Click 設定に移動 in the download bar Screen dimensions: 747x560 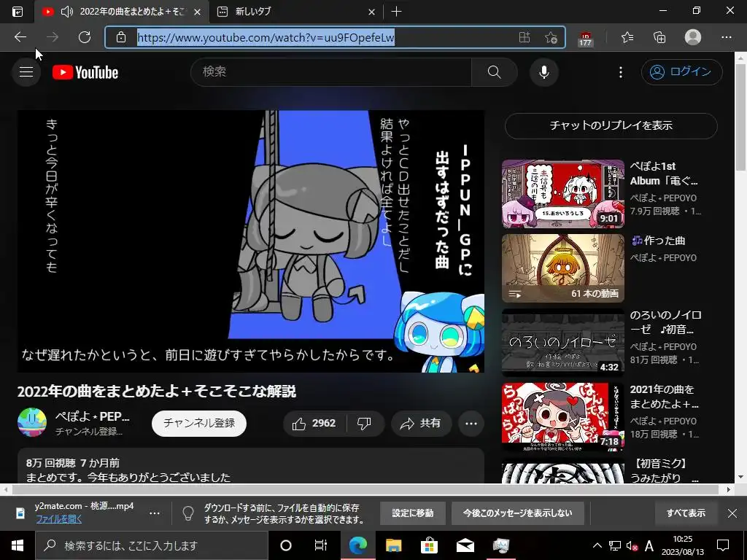point(413,513)
